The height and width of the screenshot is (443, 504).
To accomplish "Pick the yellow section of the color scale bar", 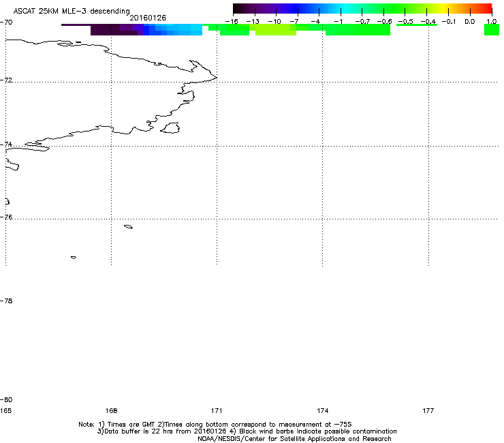I will (443, 9).
